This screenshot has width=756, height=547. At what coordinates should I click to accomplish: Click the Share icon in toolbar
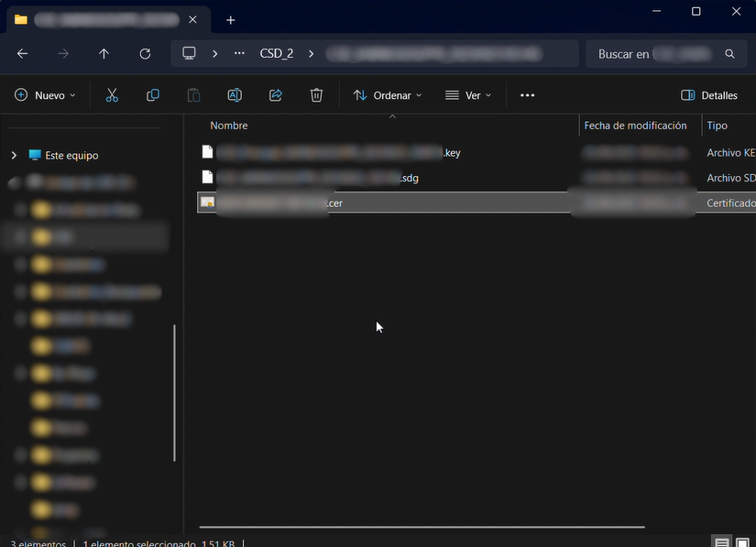point(276,95)
